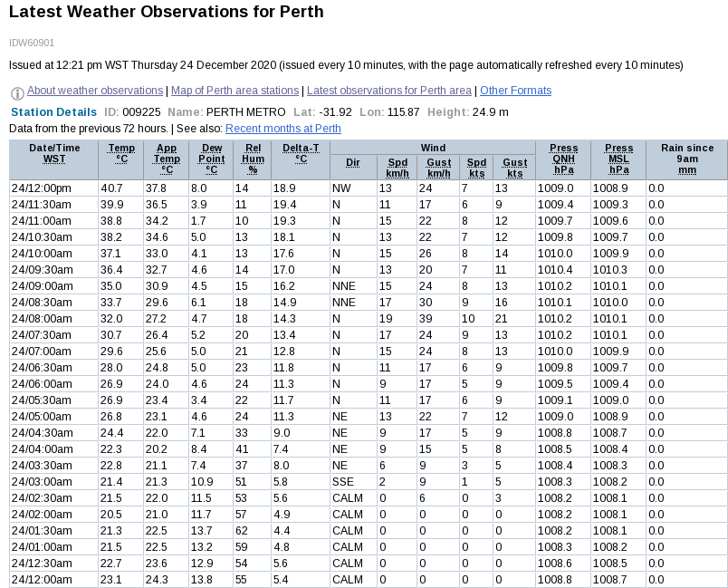Viewport: 728px width, 588px height.
Task: Click the Press QNH hPa header
Action: (563, 159)
